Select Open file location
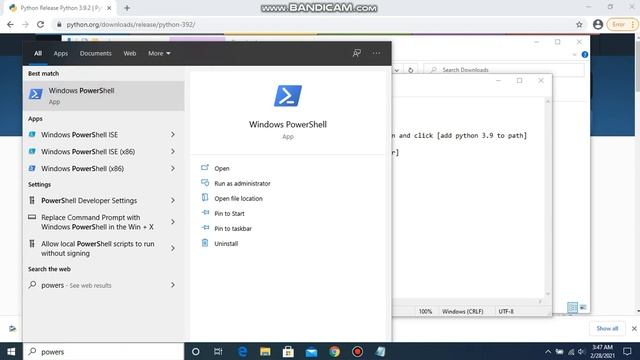 click(x=238, y=199)
